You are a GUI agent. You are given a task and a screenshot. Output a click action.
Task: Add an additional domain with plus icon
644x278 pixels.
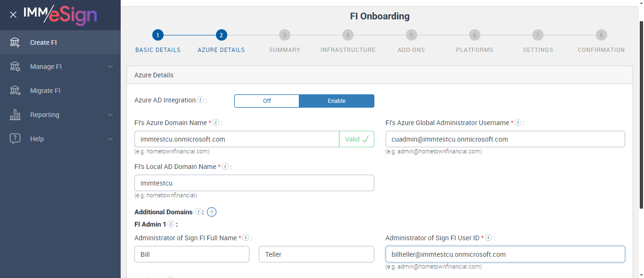(x=212, y=212)
